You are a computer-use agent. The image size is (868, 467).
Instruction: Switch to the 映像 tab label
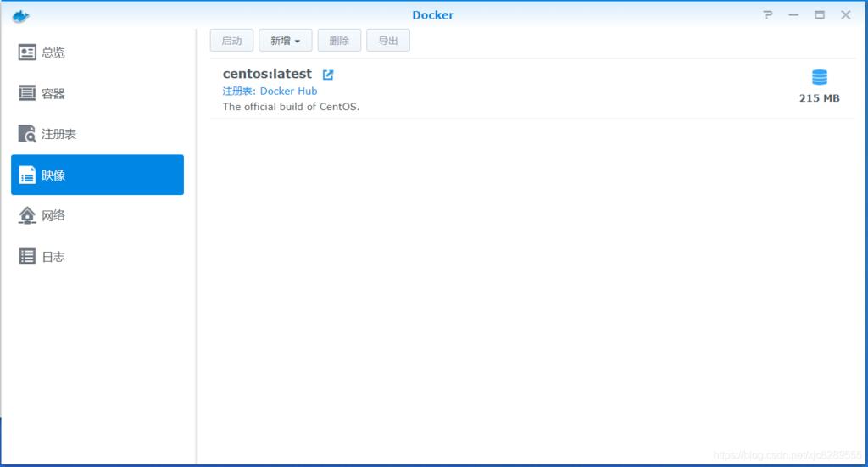[53, 175]
